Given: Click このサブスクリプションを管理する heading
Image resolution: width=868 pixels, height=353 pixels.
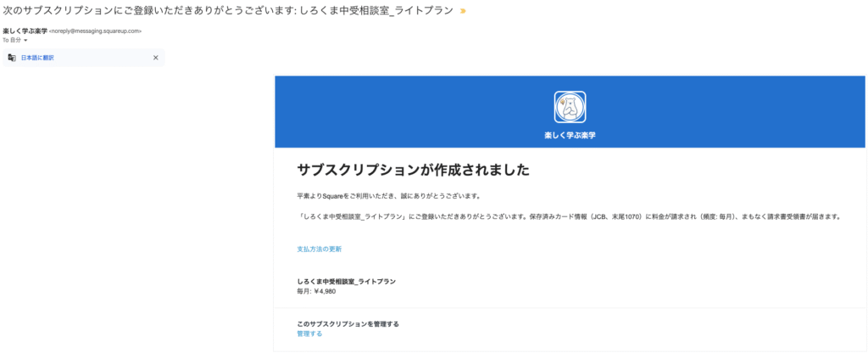Looking at the screenshot, I should point(348,324).
